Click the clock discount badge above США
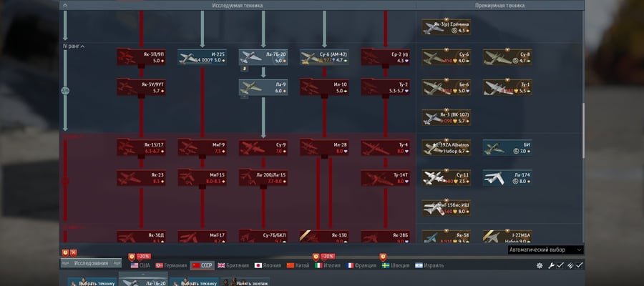Screen dimensions: 644x286 pos(132,257)
